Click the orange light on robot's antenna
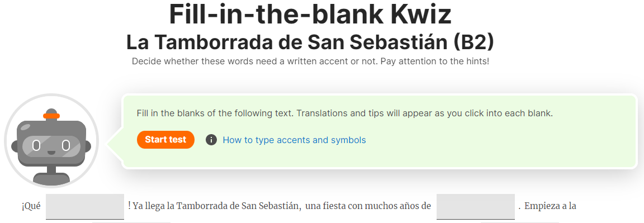 pos(51,116)
